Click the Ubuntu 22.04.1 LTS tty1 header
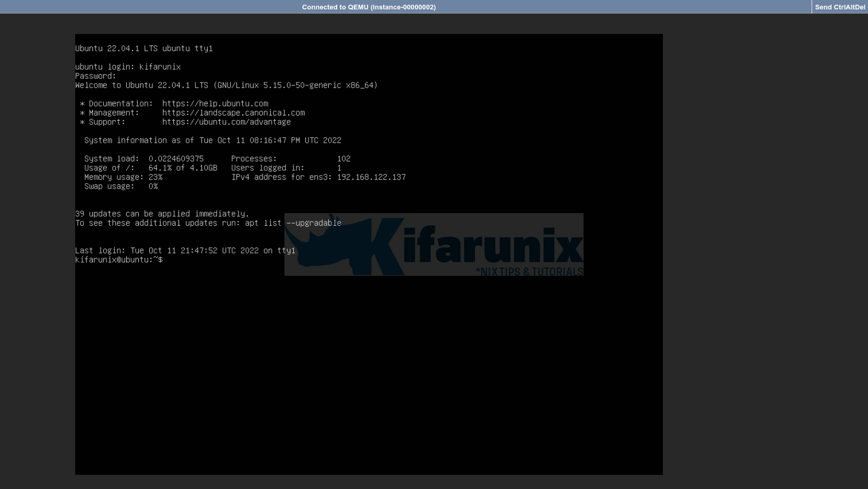The width and height of the screenshot is (868, 489). [145, 48]
